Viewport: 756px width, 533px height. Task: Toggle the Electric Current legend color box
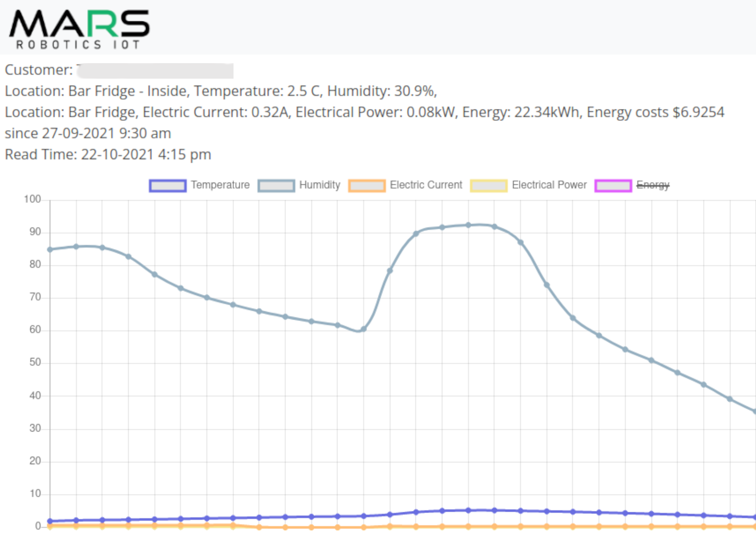[367, 186]
